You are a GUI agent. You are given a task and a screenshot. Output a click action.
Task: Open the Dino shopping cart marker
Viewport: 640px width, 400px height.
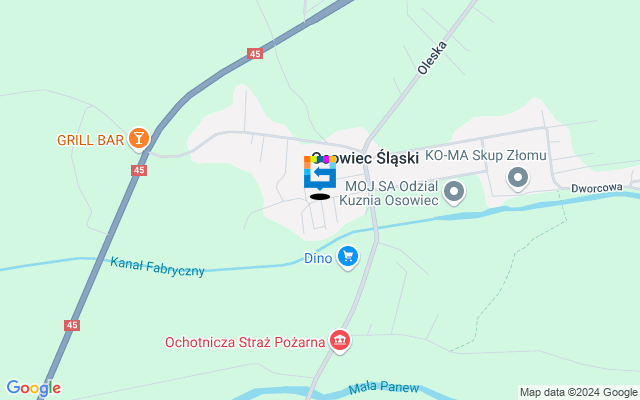[348, 258]
